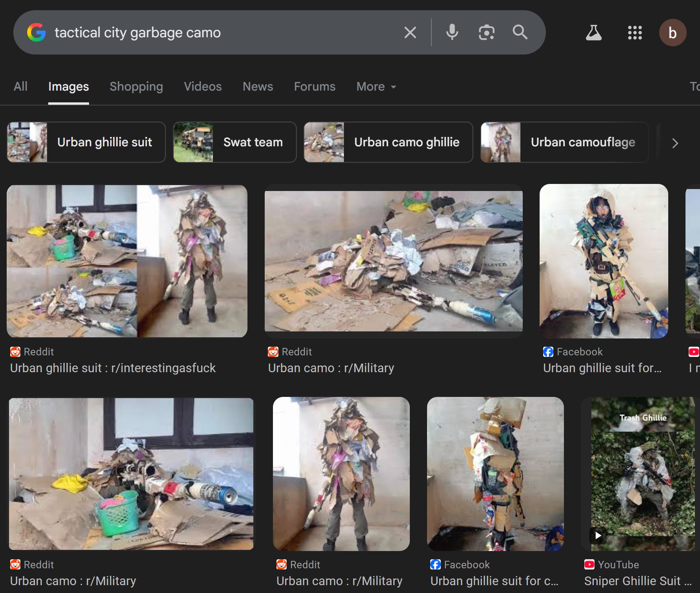Open 'Sniper Ghillie Suit ...' title

point(638,581)
